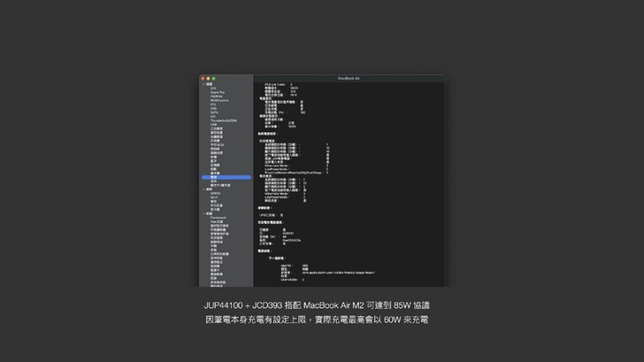Select SPI in the hardware list
This screenshot has height=362, width=644.
click(212, 117)
